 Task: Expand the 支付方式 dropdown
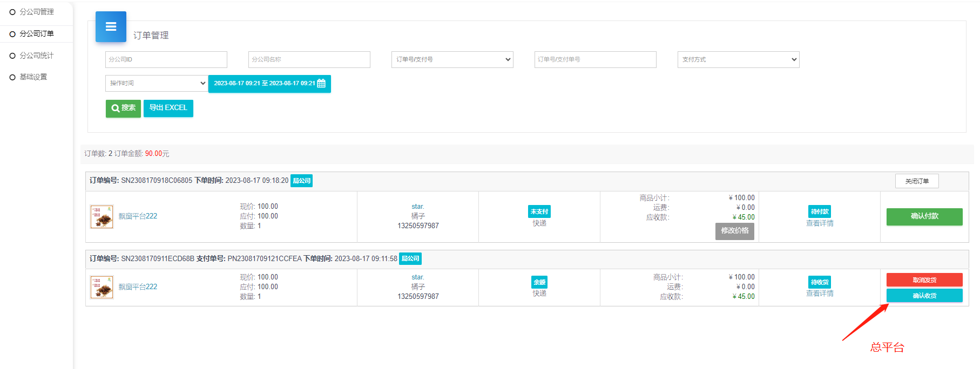738,59
